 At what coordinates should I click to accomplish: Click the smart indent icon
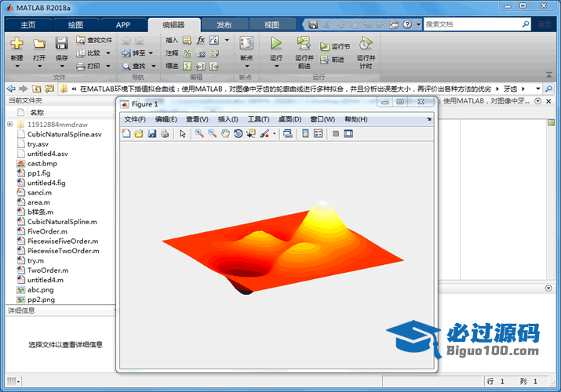pos(187,66)
